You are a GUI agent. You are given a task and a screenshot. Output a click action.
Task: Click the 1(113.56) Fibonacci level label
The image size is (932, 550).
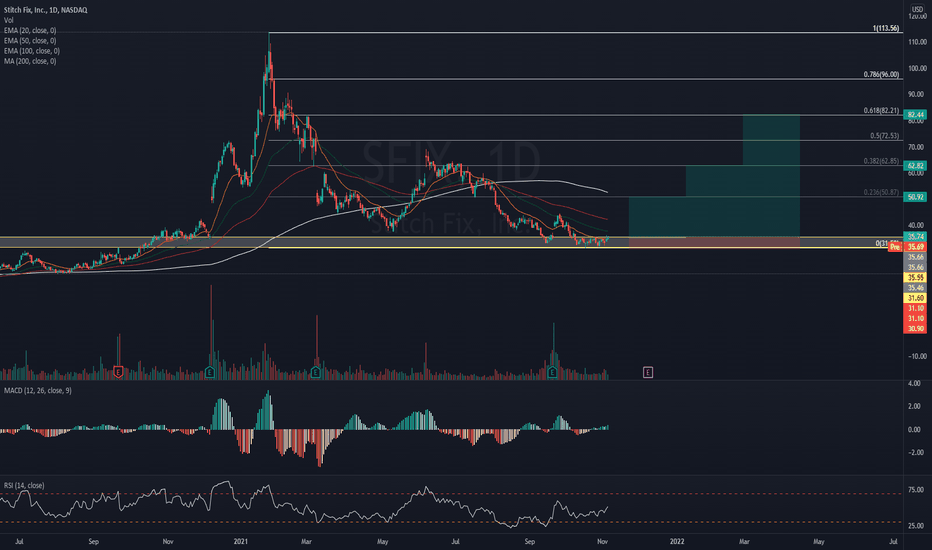886,29
